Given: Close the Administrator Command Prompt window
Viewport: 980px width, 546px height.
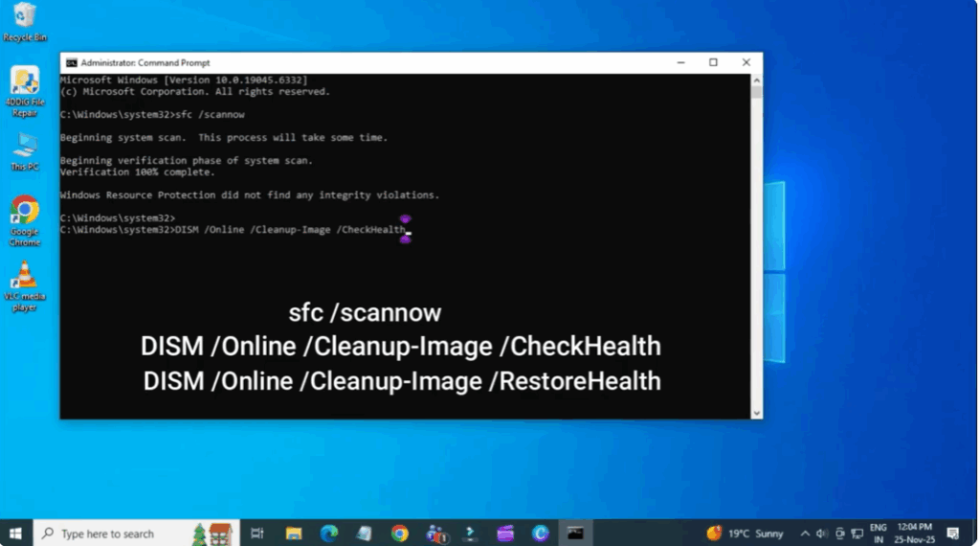Looking at the screenshot, I should pos(746,62).
